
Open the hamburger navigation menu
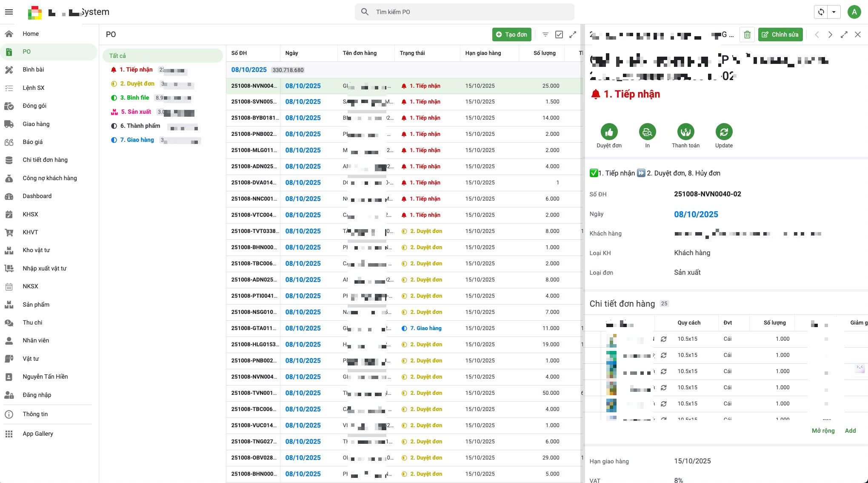[x=9, y=12]
